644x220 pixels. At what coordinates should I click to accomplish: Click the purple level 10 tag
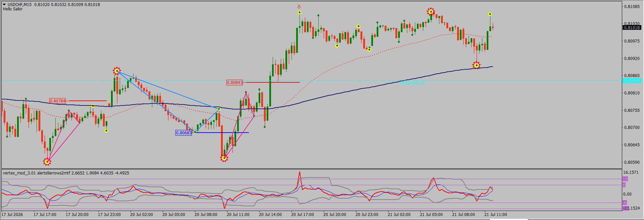[625, 179]
